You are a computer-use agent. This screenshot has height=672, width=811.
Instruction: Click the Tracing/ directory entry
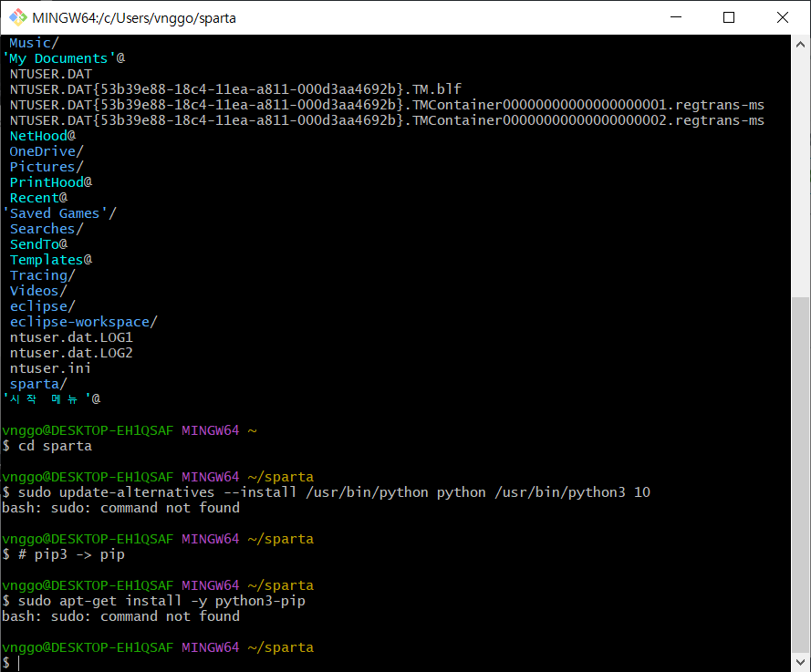coord(42,275)
